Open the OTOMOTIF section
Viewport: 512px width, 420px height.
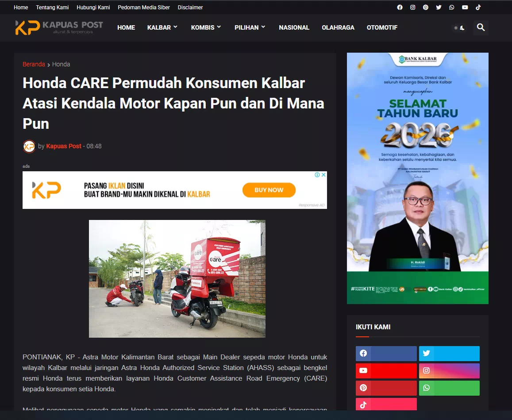[382, 27]
